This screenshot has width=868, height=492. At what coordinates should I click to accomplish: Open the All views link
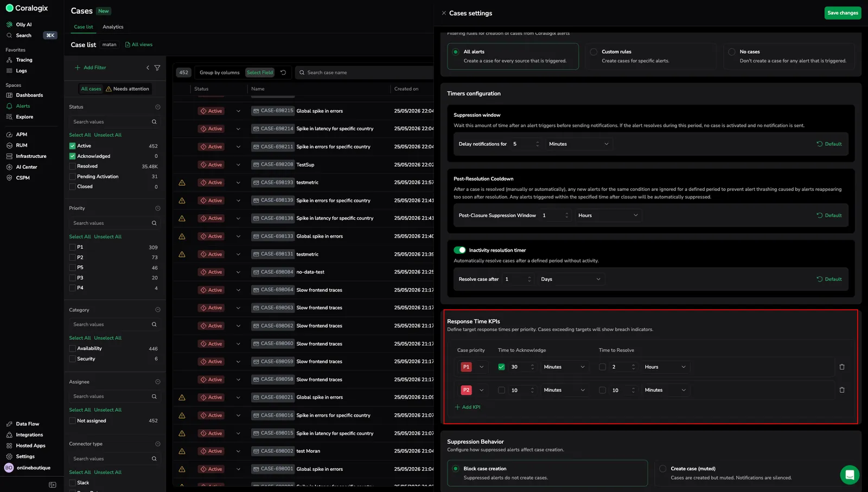click(139, 44)
